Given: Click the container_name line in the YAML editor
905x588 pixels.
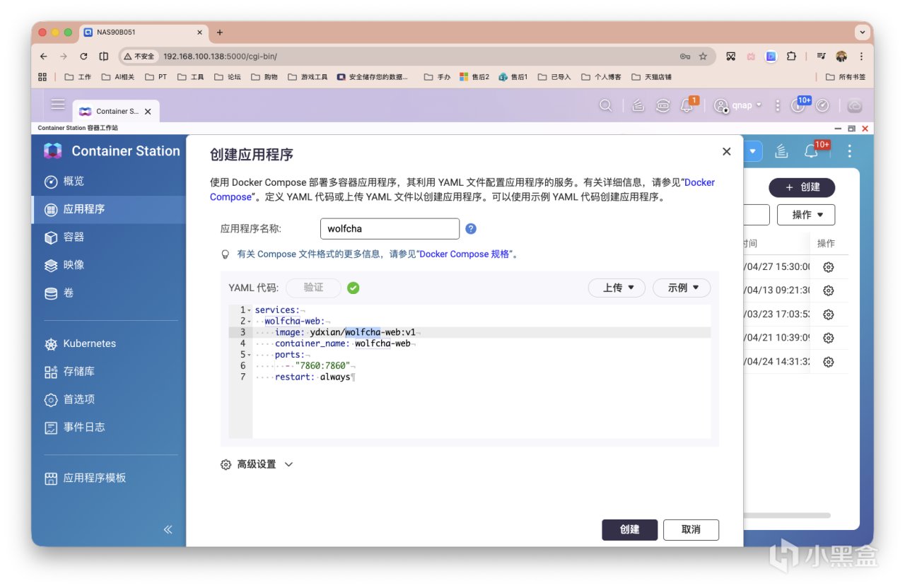Looking at the screenshot, I should (x=343, y=343).
